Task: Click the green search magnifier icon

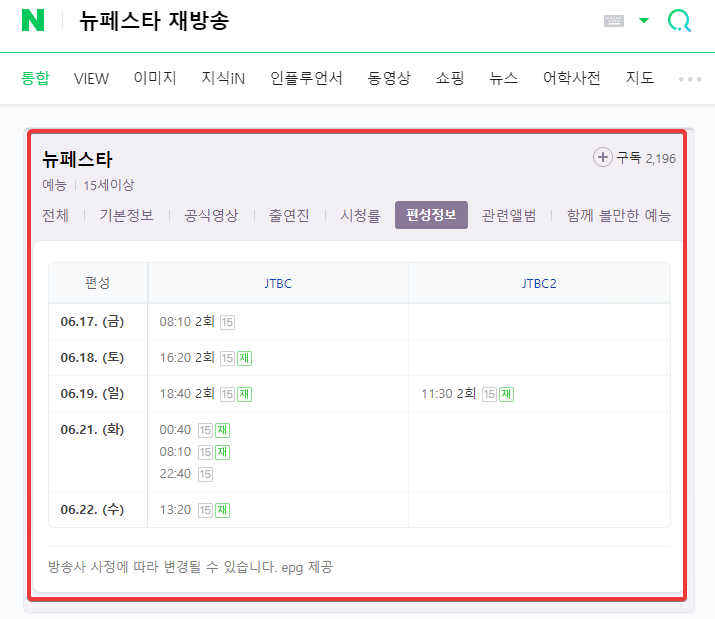Action: pos(679,21)
